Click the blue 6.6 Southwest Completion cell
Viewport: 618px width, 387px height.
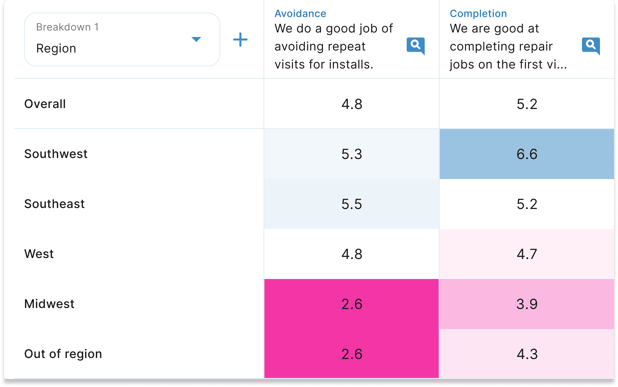point(527,154)
